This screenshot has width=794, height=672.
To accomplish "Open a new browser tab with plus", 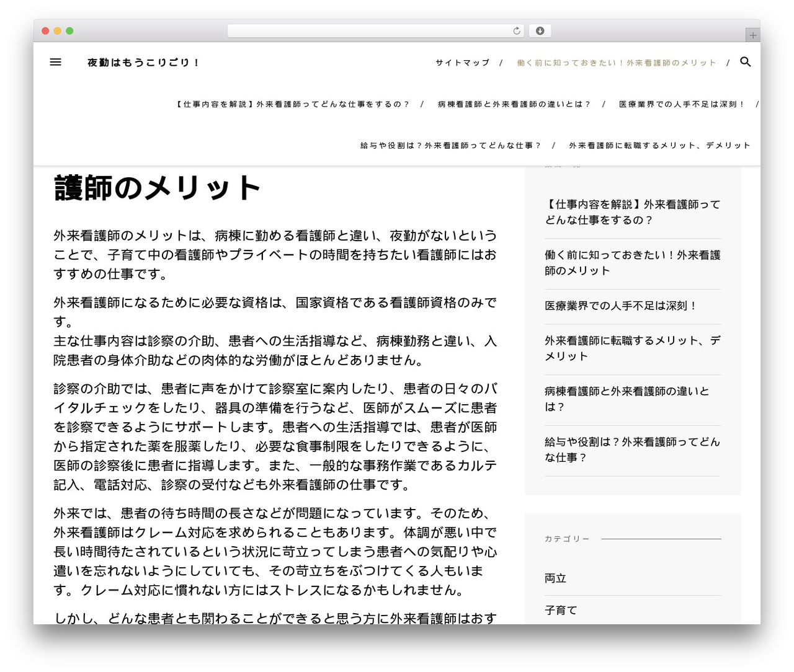I will coord(752,35).
